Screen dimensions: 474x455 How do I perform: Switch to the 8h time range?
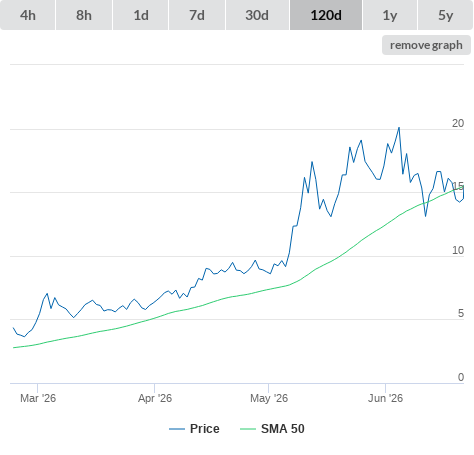pyautogui.click(x=84, y=15)
